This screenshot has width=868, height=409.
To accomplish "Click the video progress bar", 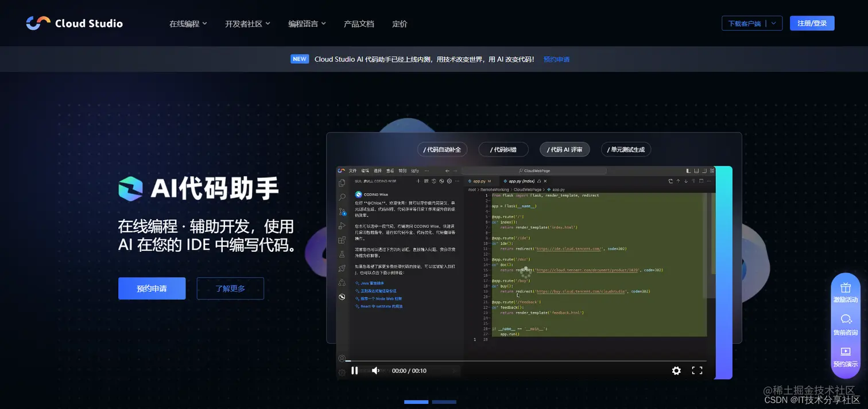I will 525,361.
